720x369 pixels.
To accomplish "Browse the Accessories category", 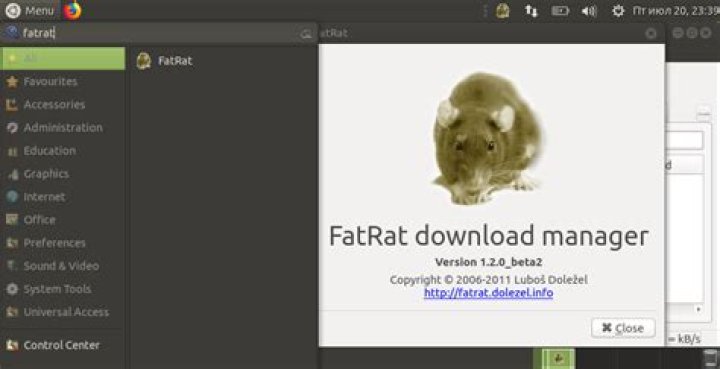I will pyautogui.click(x=62, y=105).
